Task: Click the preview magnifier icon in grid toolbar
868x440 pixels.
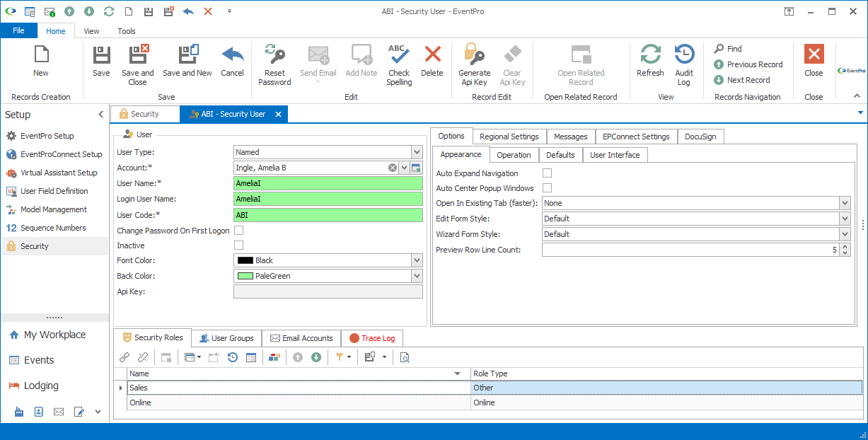Action: click(405, 357)
